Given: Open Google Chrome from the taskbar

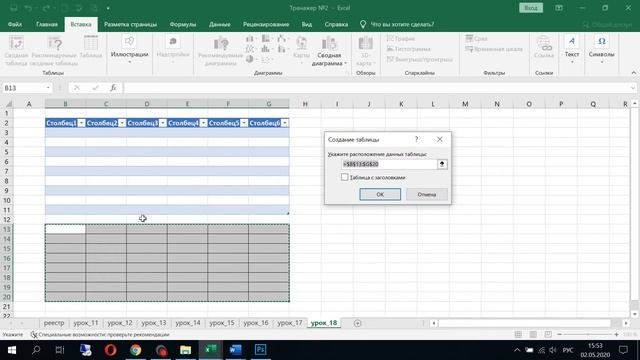Looking at the screenshot, I should pos(136,350).
